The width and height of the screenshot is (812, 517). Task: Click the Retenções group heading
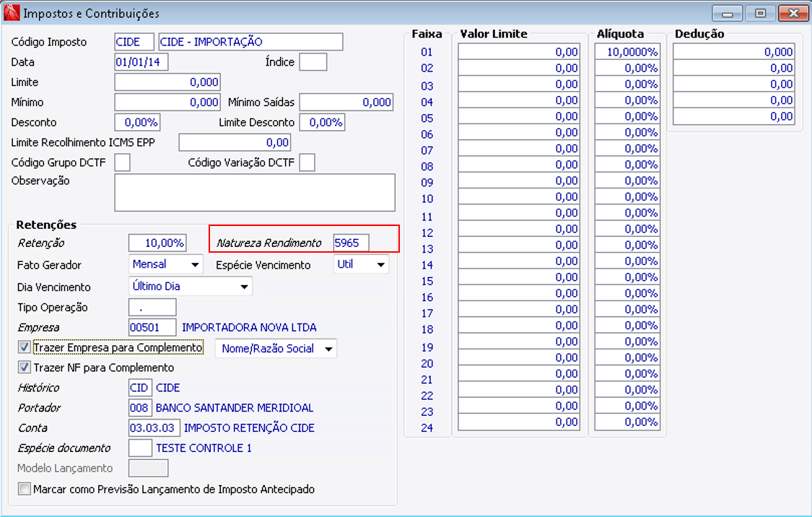pyautogui.click(x=46, y=225)
